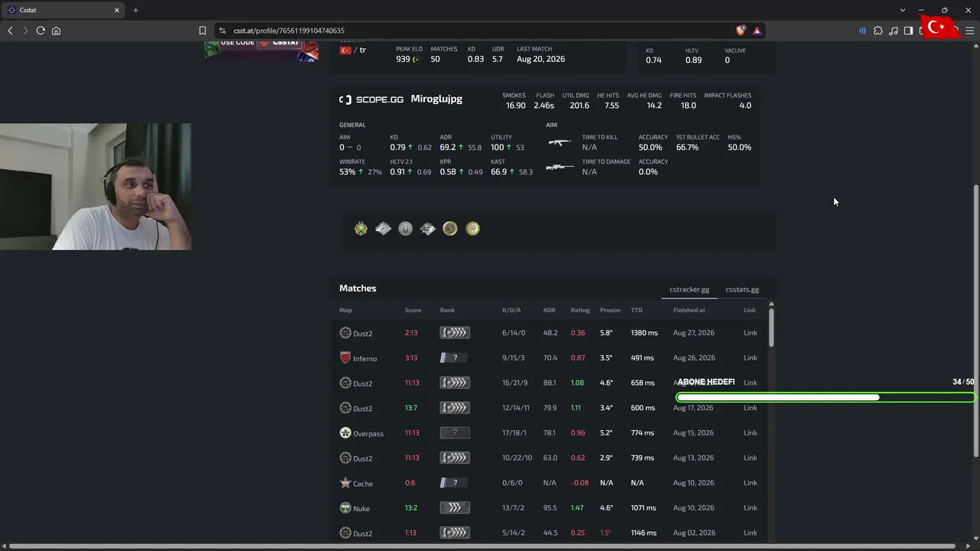Screen dimensions: 980x551
Task: Open Link for the Overpass match
Action: coord(750,433)
